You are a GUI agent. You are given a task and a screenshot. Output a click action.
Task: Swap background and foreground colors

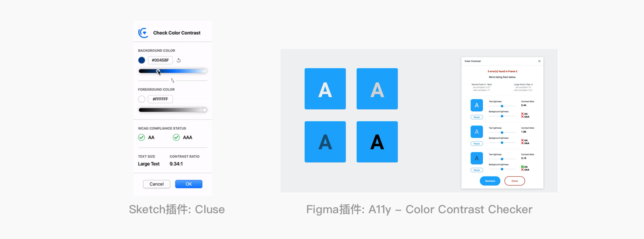pos(172,81)
